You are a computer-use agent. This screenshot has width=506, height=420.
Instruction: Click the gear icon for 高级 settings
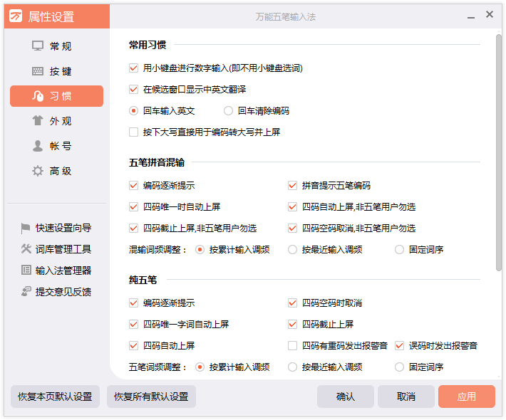tap(38, 171)
